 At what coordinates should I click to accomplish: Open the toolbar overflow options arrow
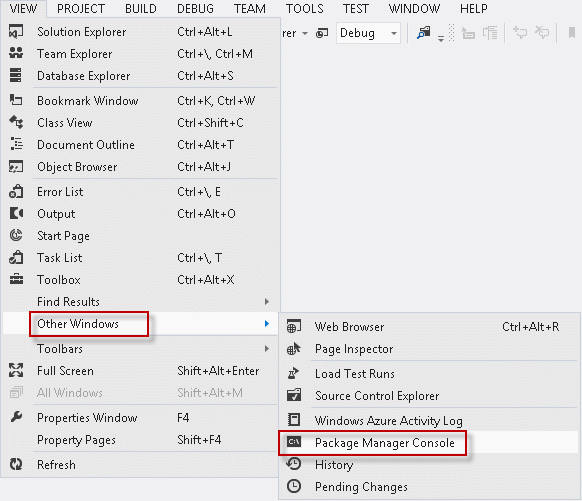(441, 38)
